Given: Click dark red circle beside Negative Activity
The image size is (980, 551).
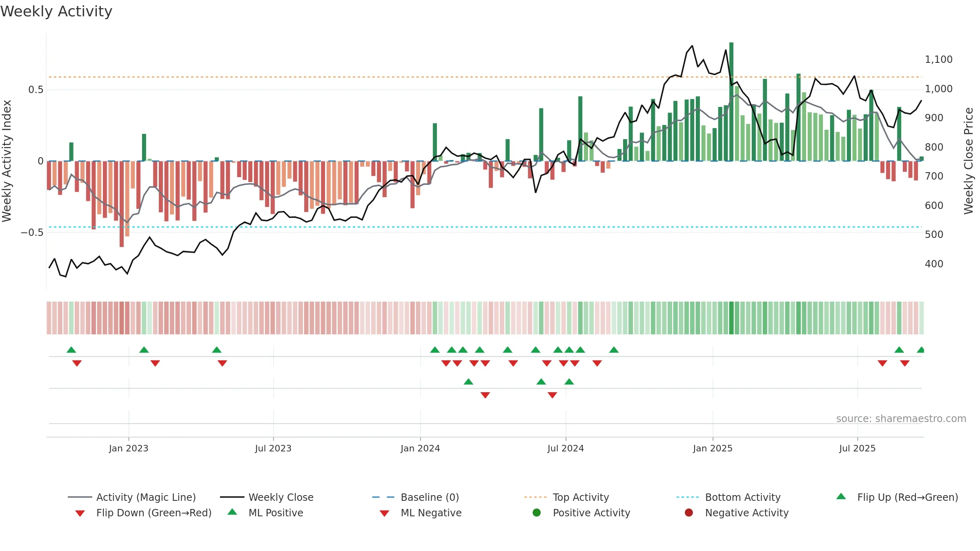Looking at the screenshot, I should [689, 513].
